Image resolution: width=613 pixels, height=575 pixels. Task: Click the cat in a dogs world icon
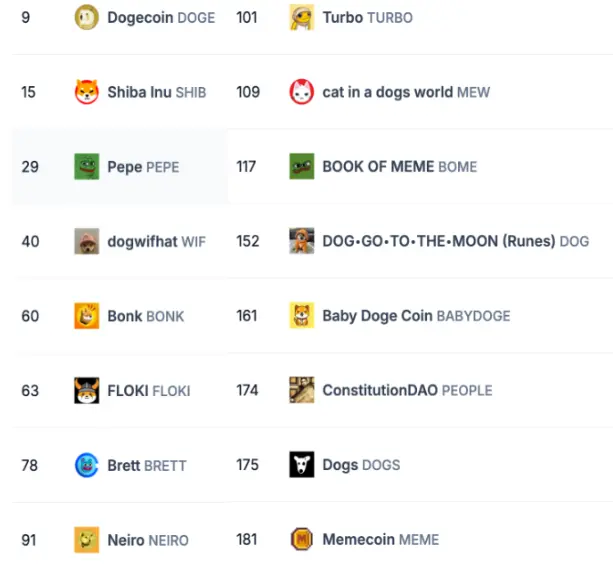[x=302, y=92]
